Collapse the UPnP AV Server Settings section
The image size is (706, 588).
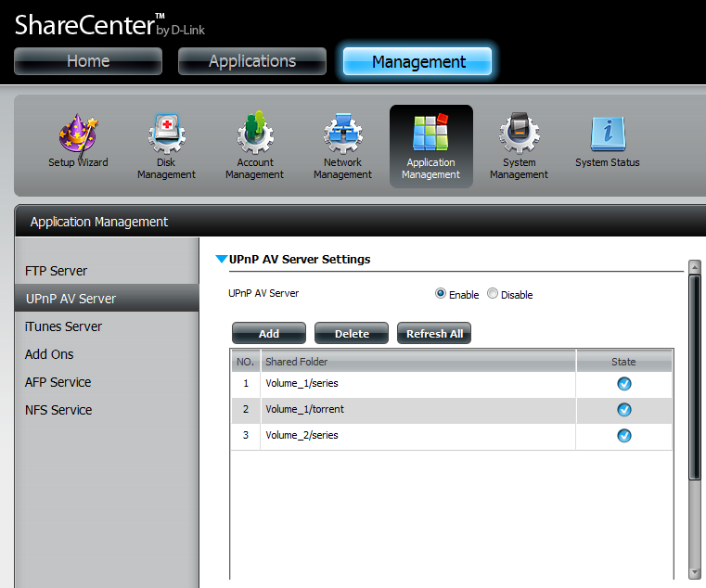point(221,259)
